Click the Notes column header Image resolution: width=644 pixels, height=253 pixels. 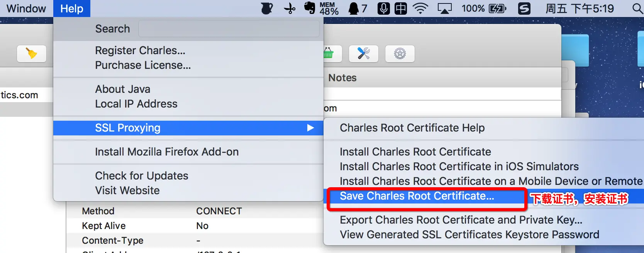click(x=342, y=78)
